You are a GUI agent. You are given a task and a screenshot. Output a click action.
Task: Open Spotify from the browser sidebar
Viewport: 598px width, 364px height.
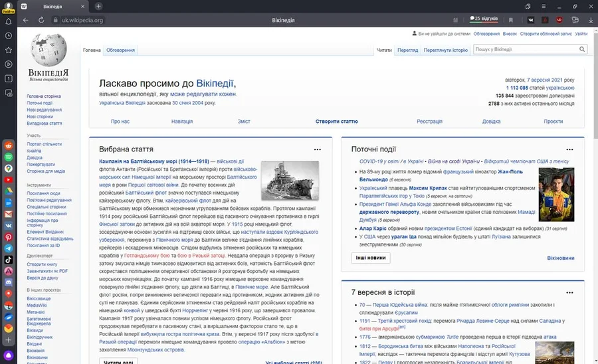click(x=9, y=157)
